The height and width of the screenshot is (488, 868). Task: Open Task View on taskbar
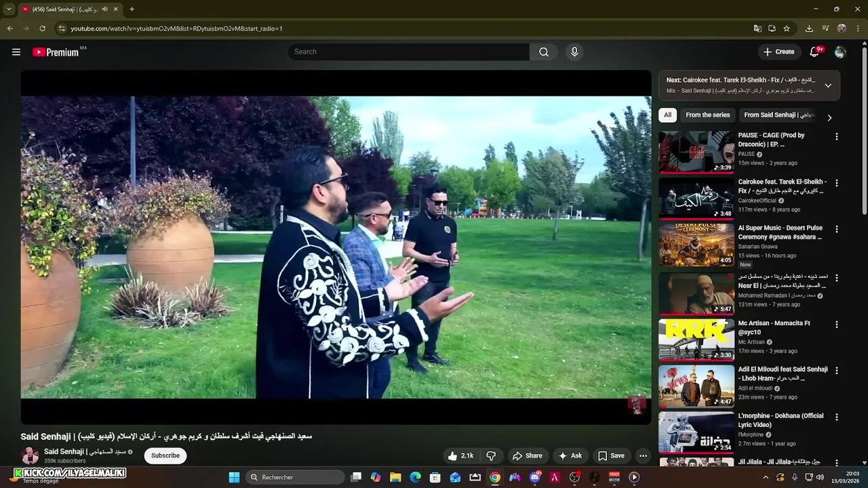[x=356, y=477]
